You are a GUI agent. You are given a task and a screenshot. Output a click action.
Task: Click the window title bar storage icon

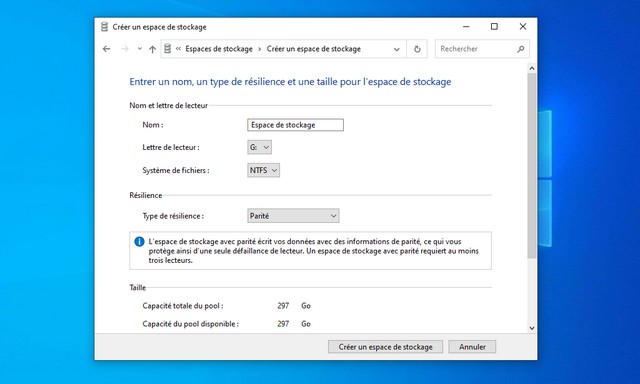pyautogui.click(x=104, y=27)
